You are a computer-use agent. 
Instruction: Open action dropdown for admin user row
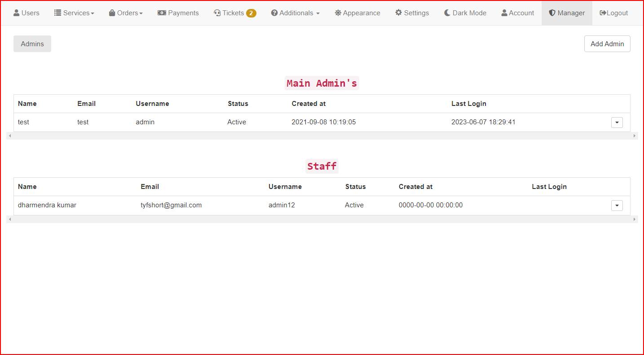click(617, 122)
